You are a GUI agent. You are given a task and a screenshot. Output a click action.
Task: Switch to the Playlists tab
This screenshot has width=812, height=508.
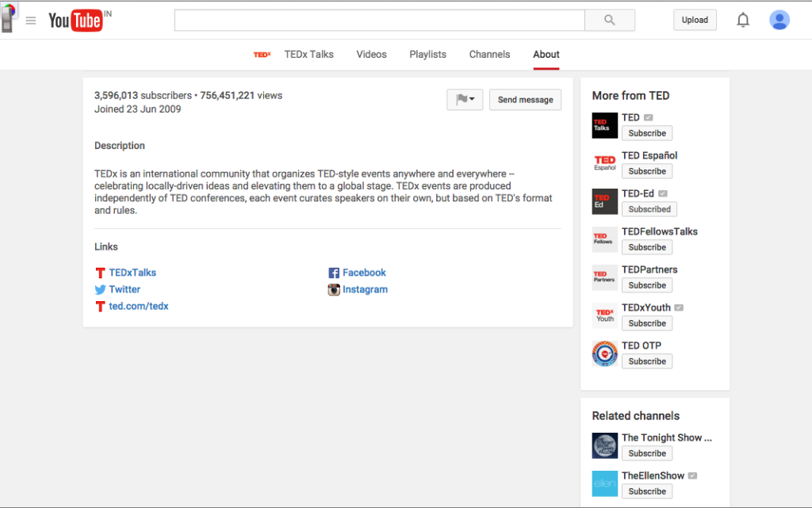(x=427, y=55)
